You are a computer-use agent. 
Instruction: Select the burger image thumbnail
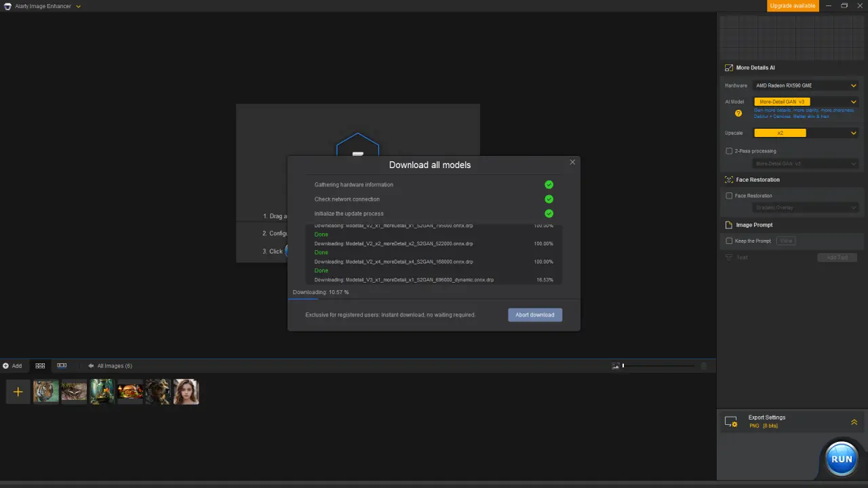(130, 392)
